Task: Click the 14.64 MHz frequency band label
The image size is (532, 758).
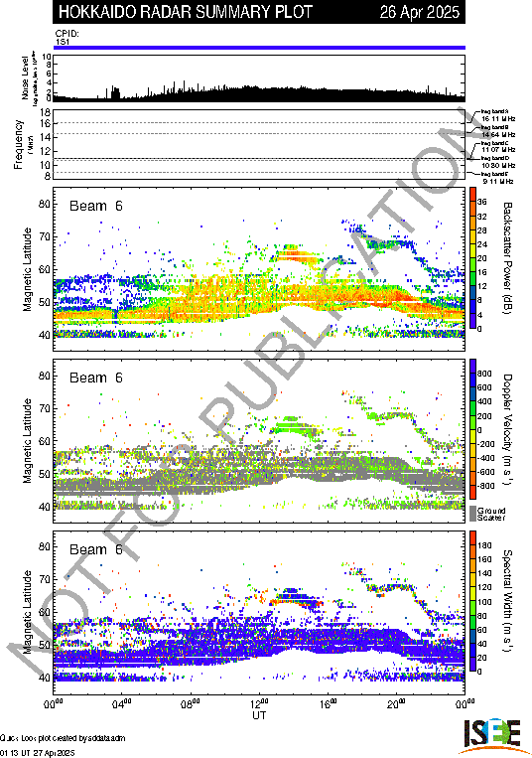Action: tap(498, 134)
